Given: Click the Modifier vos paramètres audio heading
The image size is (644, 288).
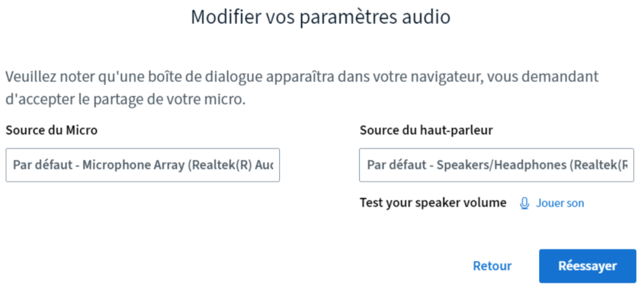Looking at the screenshot, I should (321, 17).
